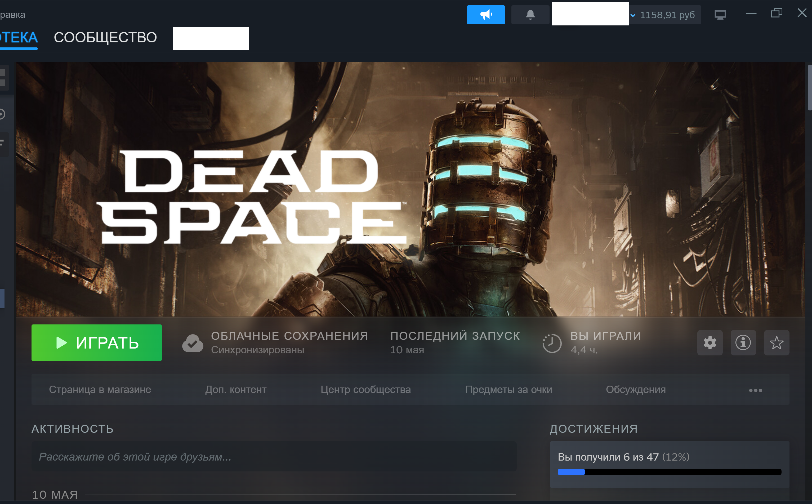Click achievements progress bar
This screenshot has width=812, height=504.
click(x=669, y=472)
